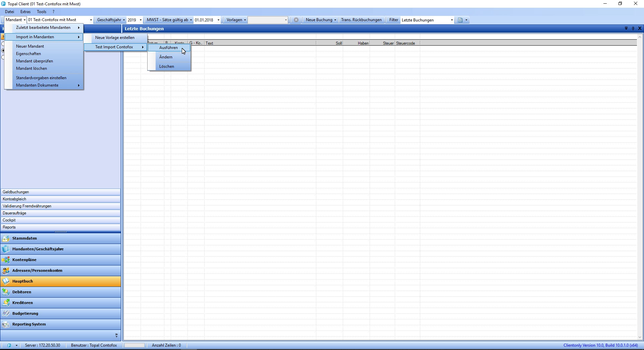
Task: Expand the navigation pane overflow chevron
Action: click(x=116, y=335)
